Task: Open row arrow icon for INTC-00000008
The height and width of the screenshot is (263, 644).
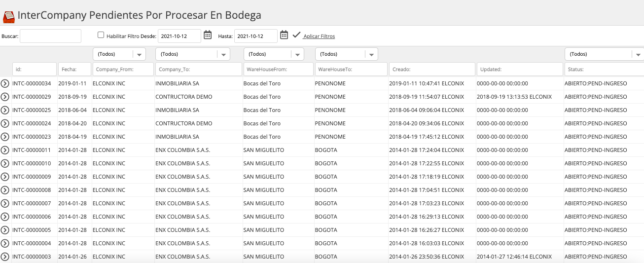Action: (5, 190)
